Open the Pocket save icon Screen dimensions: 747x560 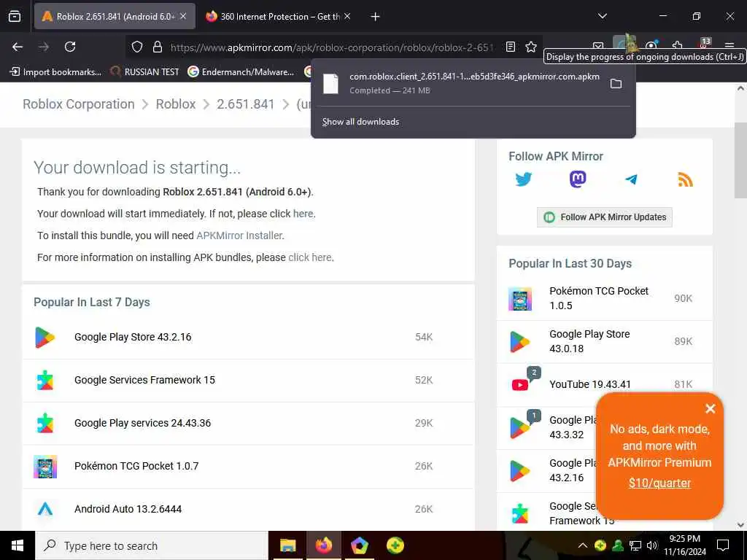598,46
